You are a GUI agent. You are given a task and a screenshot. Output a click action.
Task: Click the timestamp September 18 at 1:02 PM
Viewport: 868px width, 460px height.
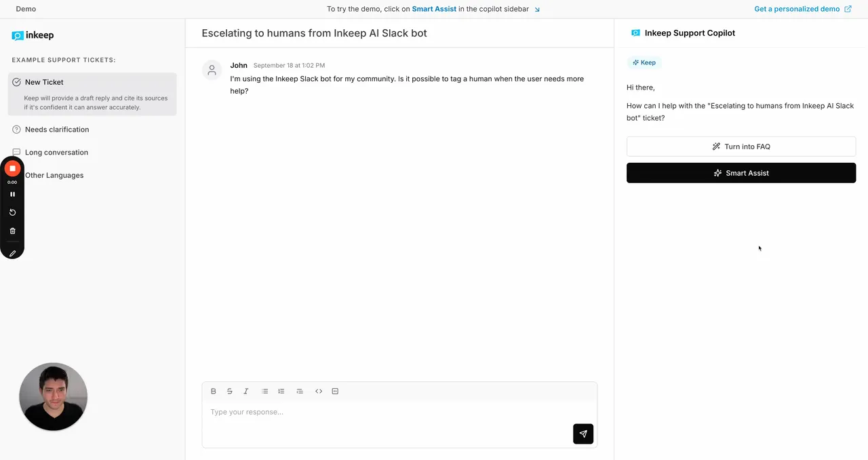click(289, 66)
